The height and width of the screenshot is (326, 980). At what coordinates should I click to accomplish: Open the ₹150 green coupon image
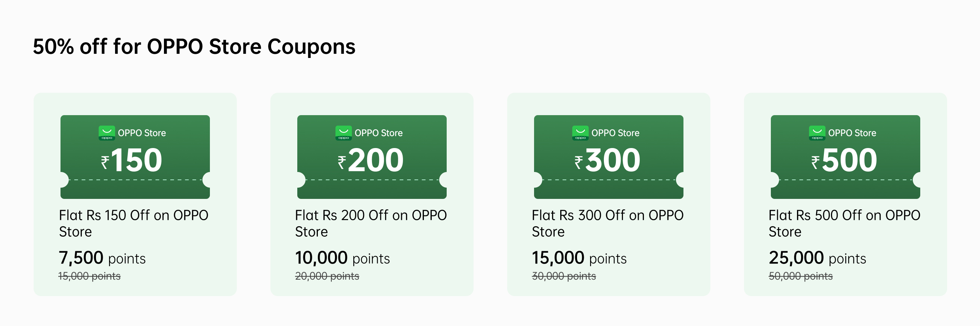[135, 157]
